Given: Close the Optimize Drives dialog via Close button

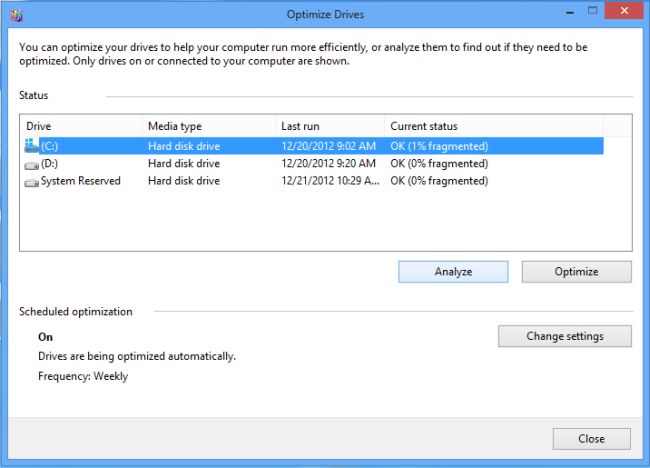Looking at the screenshot, I should pyautogui.click(x=592, y=439).
